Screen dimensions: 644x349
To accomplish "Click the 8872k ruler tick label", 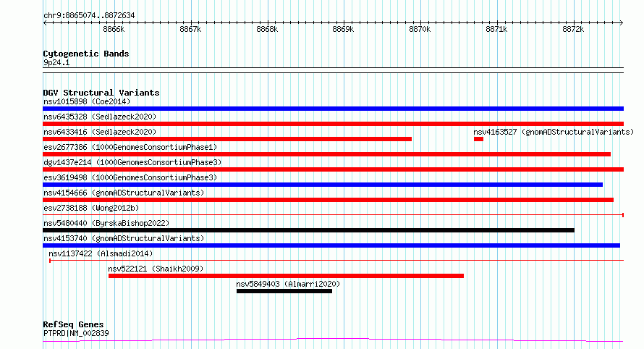I will [573, 29].
